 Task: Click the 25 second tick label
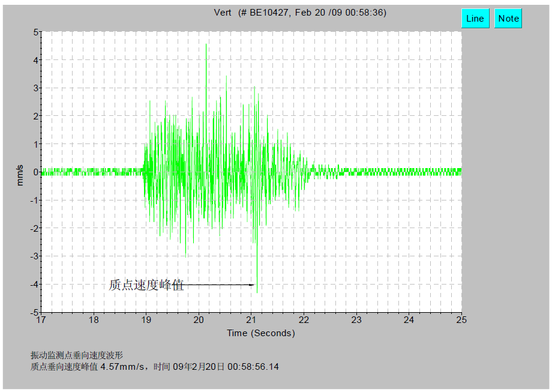pos(461,319)
